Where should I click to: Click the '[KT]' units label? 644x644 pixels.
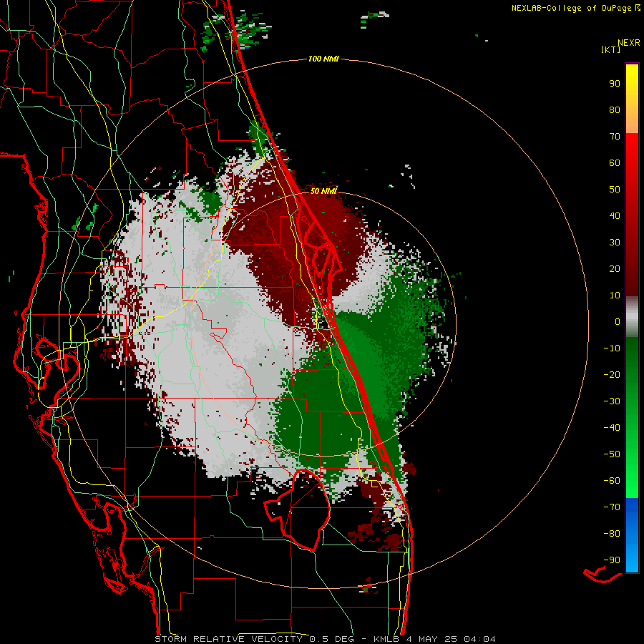click(611, 49)
